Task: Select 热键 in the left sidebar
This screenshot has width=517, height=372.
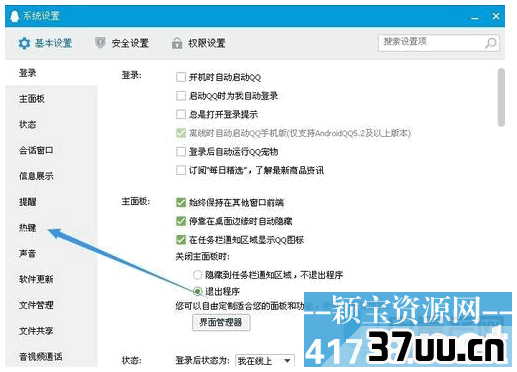Action: tap(28, 228)
